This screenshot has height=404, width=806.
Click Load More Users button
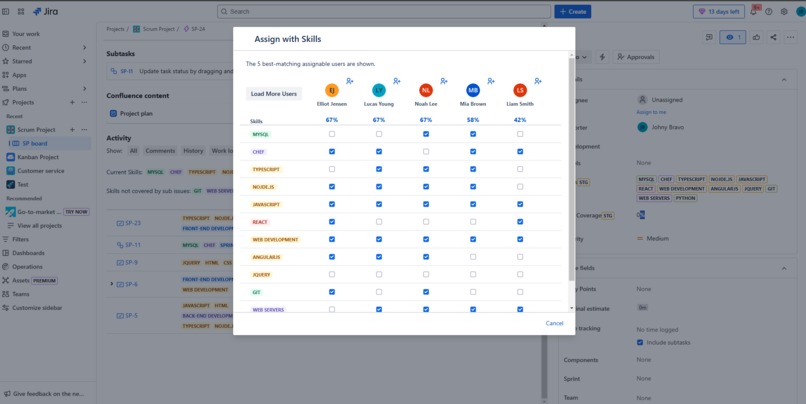tap(273, 94)
